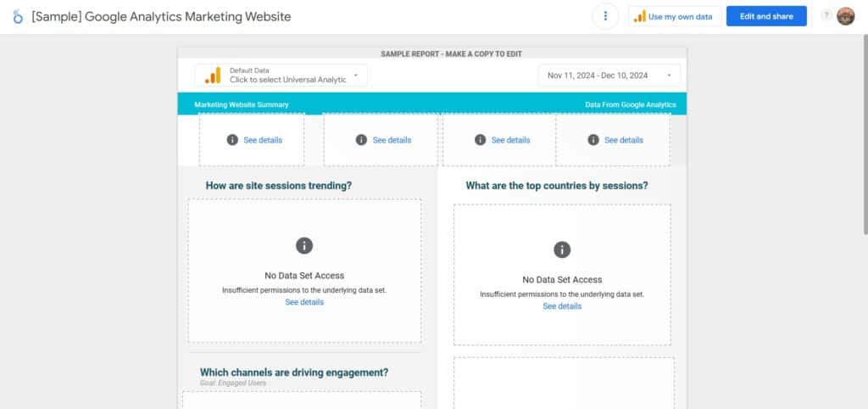
Task: Click the report title text in header
Action: coord(161,17)
